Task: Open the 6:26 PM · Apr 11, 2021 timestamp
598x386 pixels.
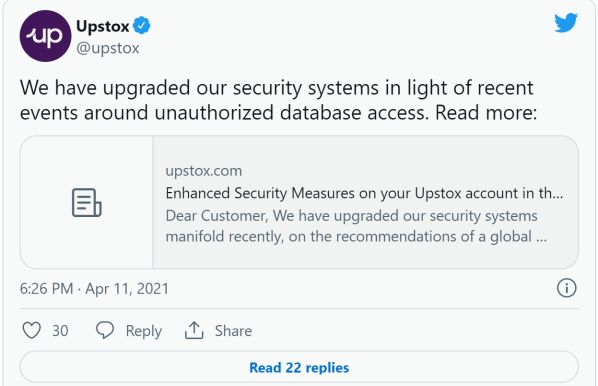Action: click(94, 289)
